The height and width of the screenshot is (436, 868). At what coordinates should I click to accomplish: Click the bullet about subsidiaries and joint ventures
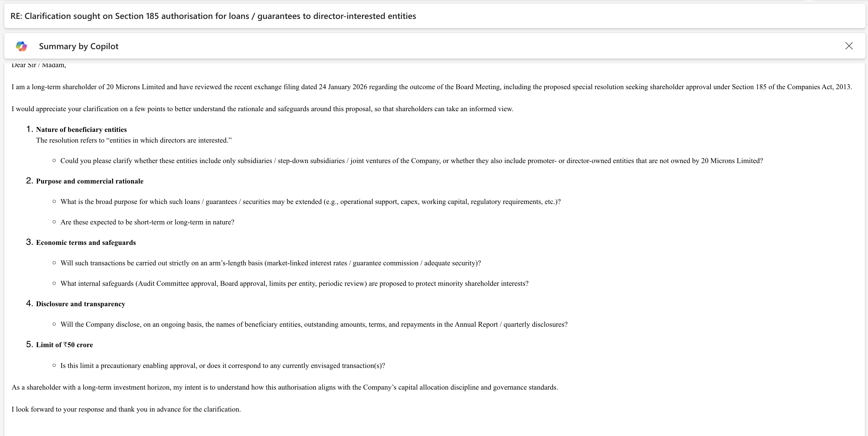click(411, 161)
